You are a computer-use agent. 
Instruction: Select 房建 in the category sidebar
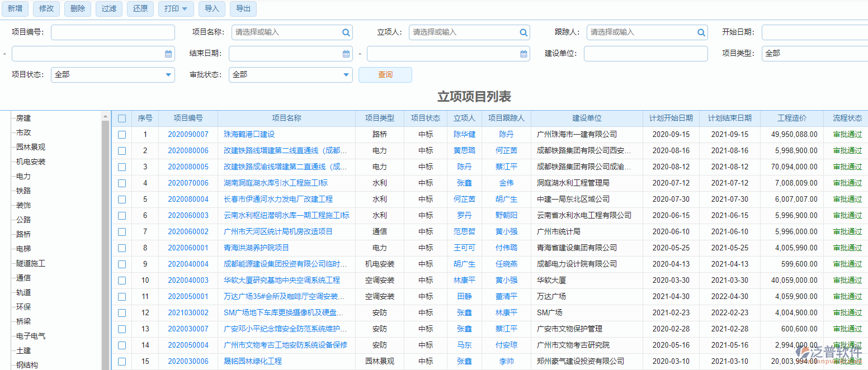(23, 118)
